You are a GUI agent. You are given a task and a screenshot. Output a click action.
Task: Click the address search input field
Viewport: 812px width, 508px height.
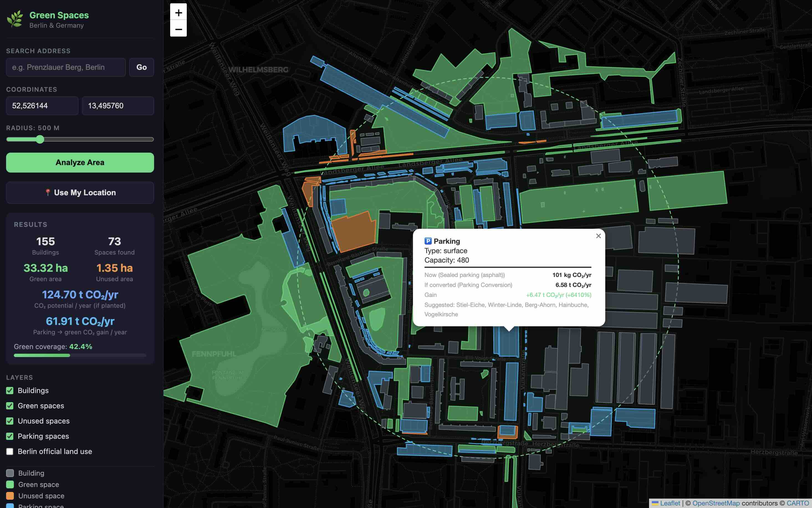pos(65,67)
